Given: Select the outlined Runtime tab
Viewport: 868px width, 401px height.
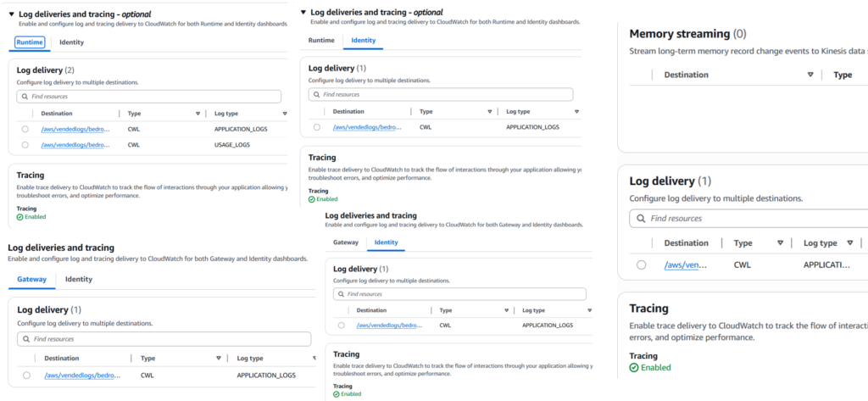Looking at the screenshot, I should [x=30, y=42].
